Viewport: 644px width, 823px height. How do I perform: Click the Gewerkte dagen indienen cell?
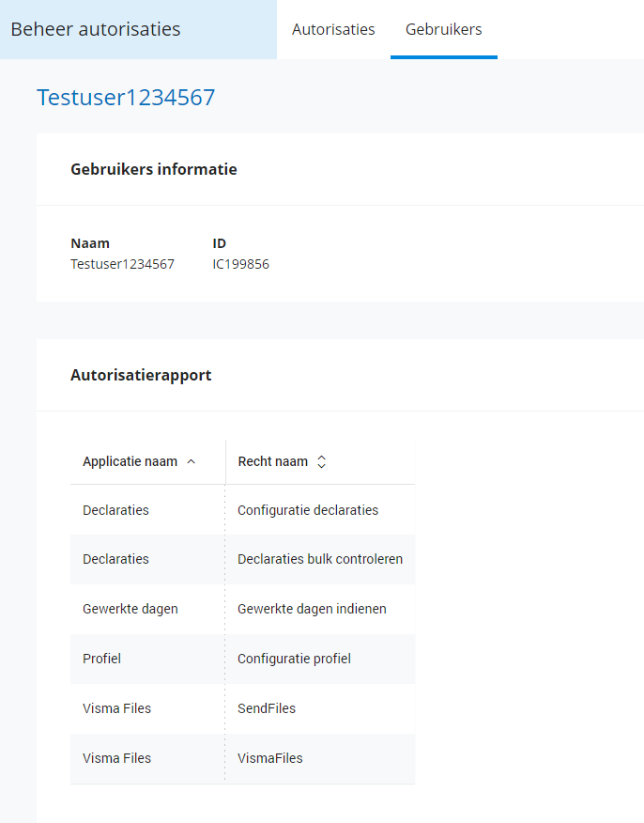312,609
